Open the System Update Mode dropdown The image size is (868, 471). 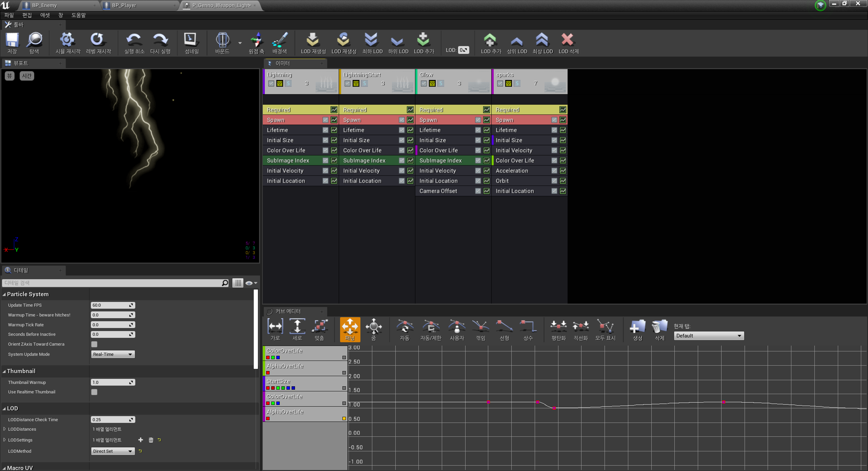[x=113, y=354]
